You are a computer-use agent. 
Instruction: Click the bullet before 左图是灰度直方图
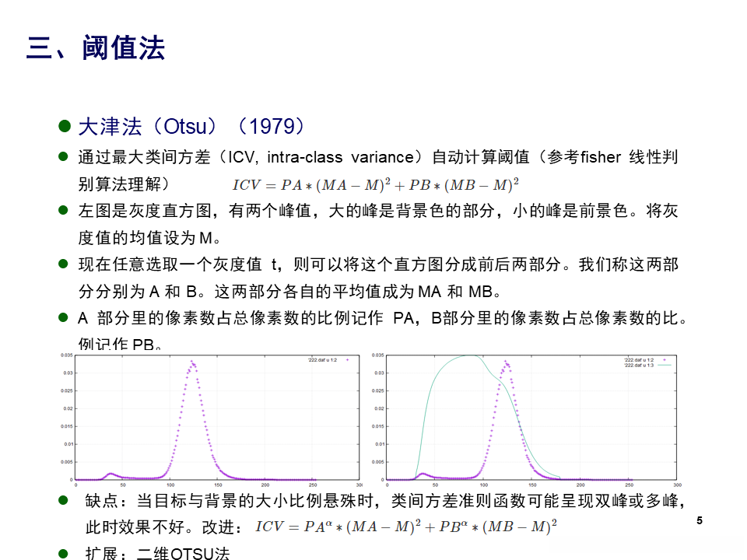point(63,210)
